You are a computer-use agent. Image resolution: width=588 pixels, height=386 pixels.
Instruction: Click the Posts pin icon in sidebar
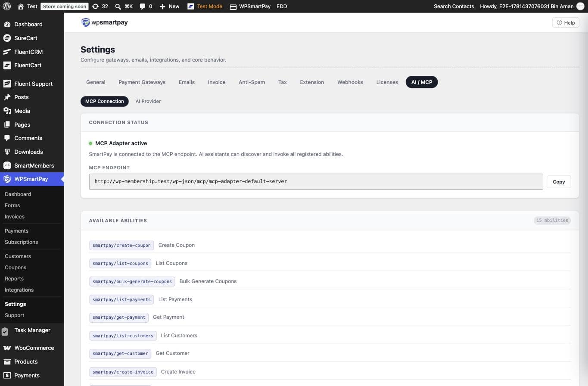(x=7, y=97)
